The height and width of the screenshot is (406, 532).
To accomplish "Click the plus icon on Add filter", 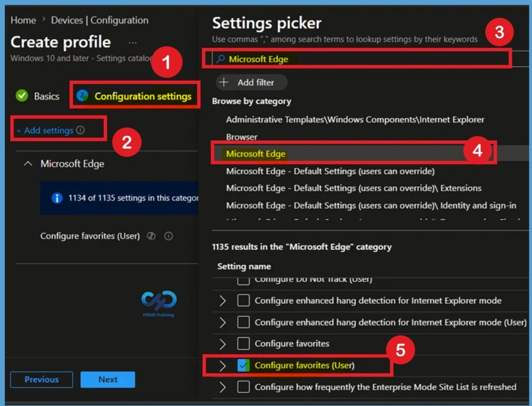I will [x=224, y=82].
